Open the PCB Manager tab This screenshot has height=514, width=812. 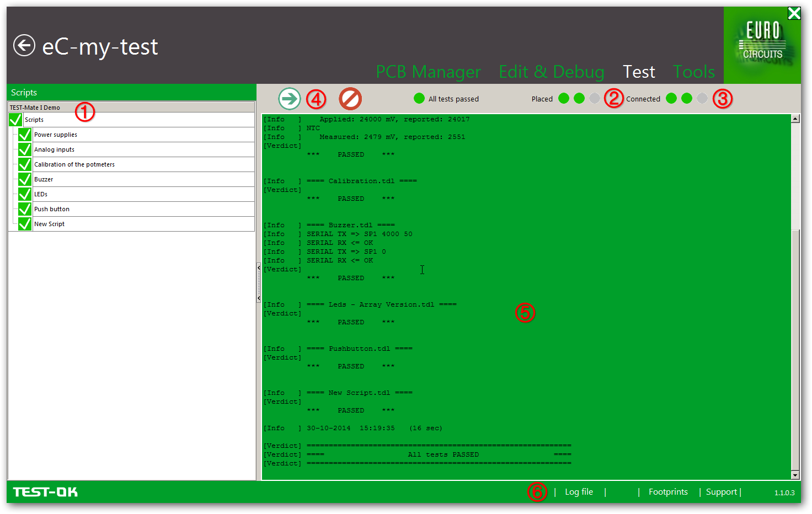coord(429,72)
